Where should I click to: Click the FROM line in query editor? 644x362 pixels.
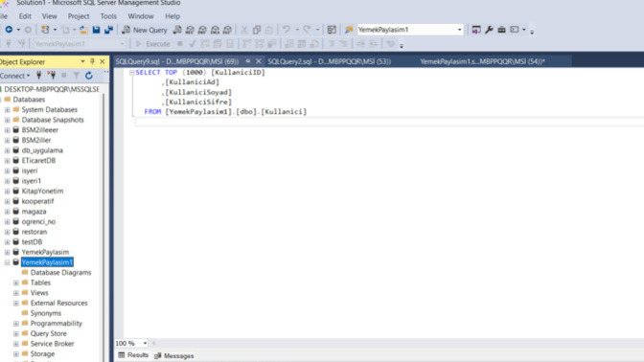pos(225,112)
